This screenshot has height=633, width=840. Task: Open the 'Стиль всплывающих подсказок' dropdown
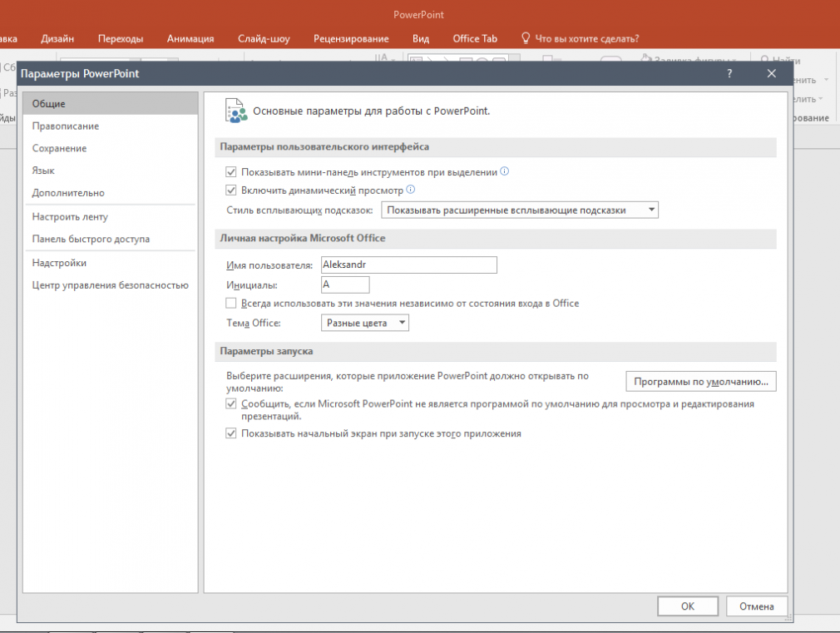coord(519,210)
